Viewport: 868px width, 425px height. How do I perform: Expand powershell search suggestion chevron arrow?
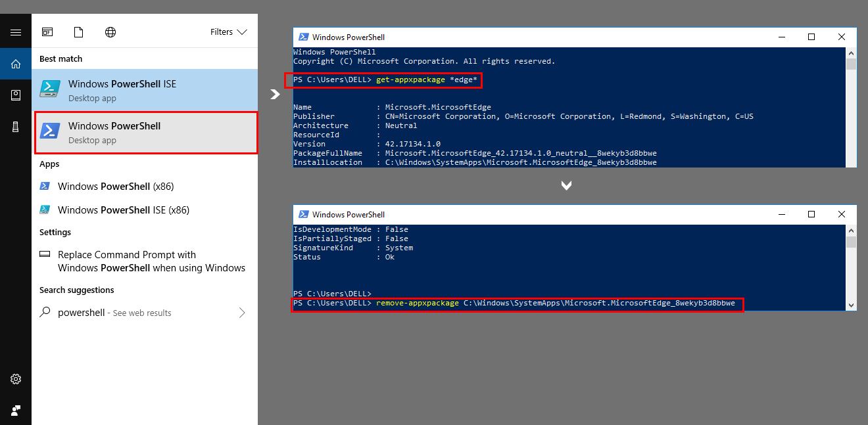242,313
